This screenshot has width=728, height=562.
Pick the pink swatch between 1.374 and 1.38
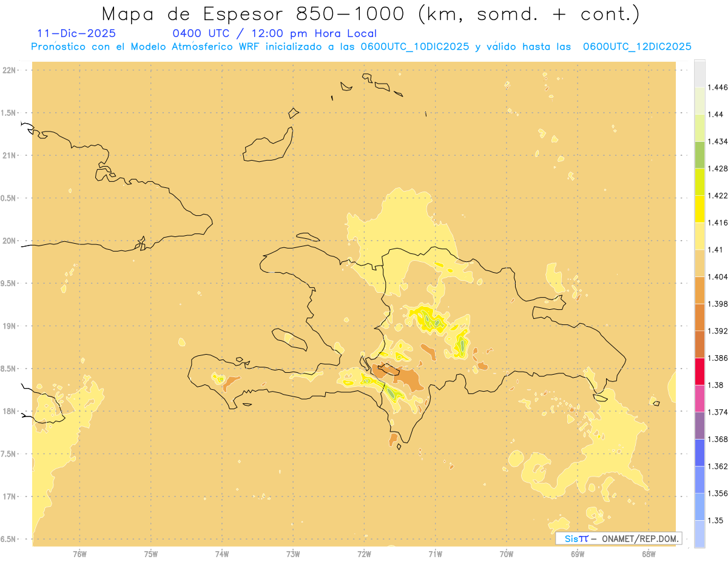[699, 398]
